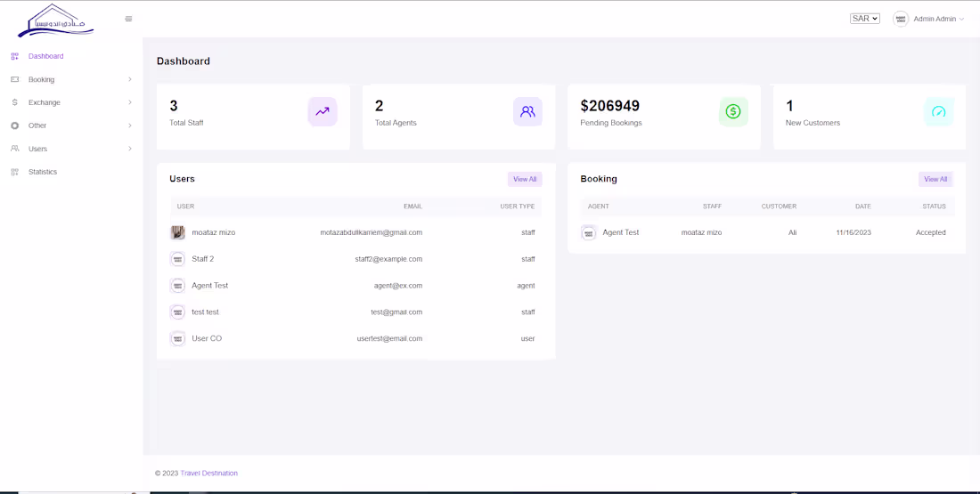Click the $206949 pending bookings value
The height and width of the screenshot is (494, 980).
point(610,106)
